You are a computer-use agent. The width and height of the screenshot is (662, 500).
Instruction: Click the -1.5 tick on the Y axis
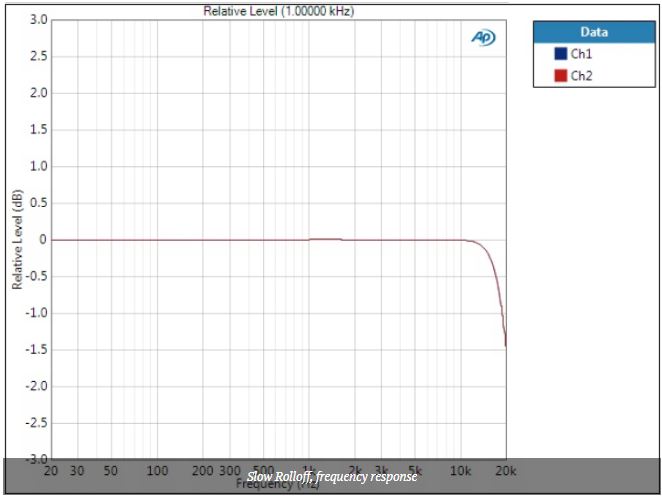36,349
